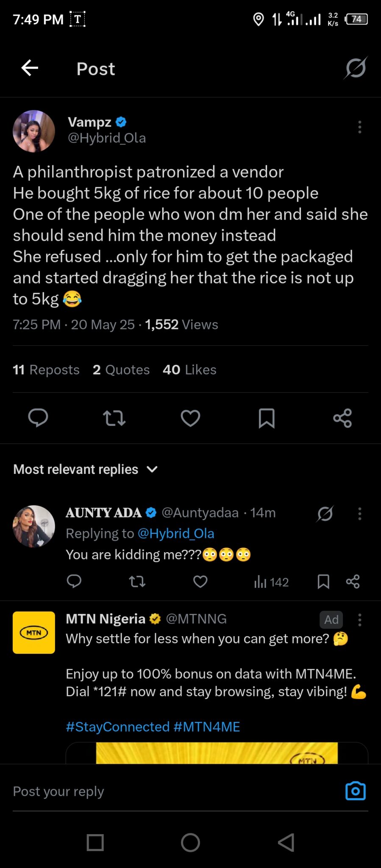Tap the back arrow in Post header
381x868 pixels.
(30, 68)
